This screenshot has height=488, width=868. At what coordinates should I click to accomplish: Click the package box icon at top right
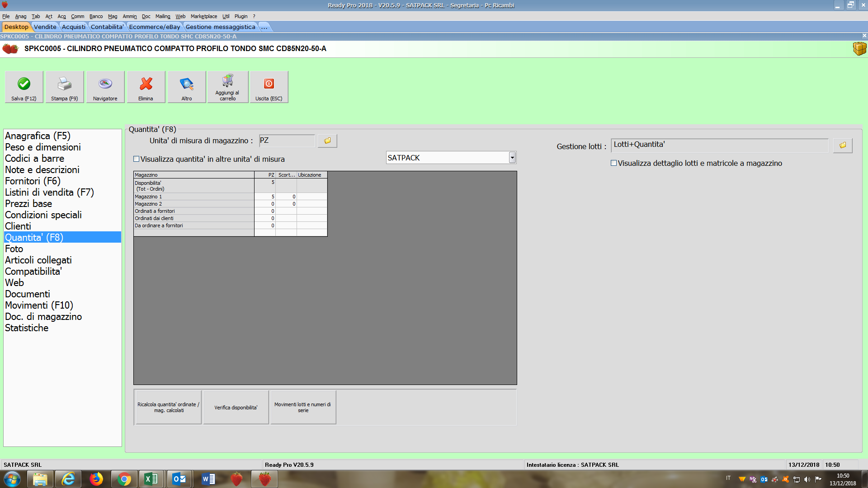tap(859, 48)
